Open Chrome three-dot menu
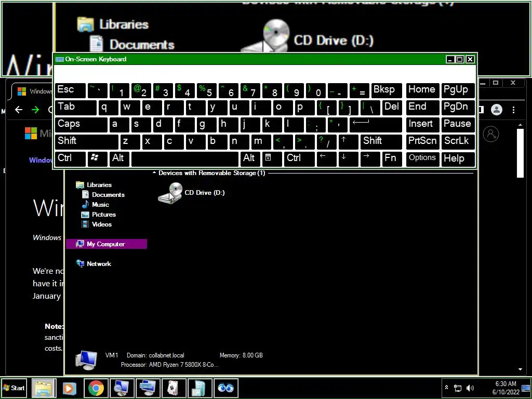Viewport: 532px width, 399px height. tap(514, 110)
